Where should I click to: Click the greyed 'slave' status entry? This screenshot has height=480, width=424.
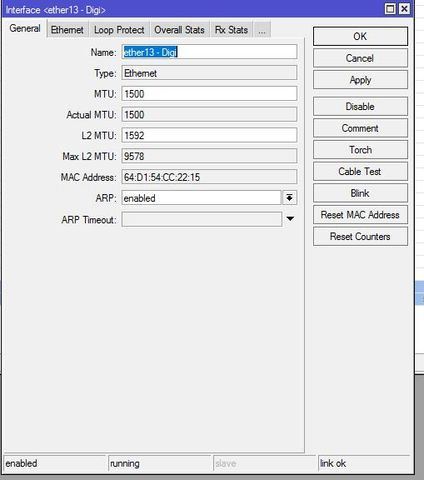[264, 463]
